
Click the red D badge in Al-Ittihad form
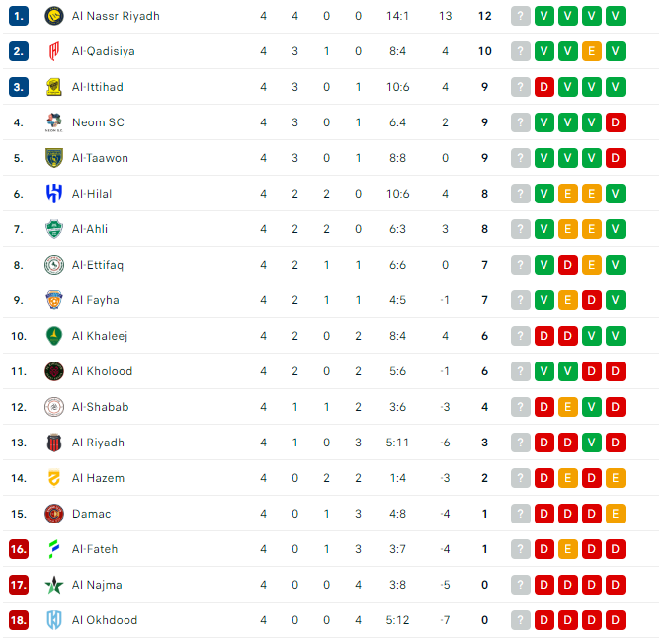point(544,87)
